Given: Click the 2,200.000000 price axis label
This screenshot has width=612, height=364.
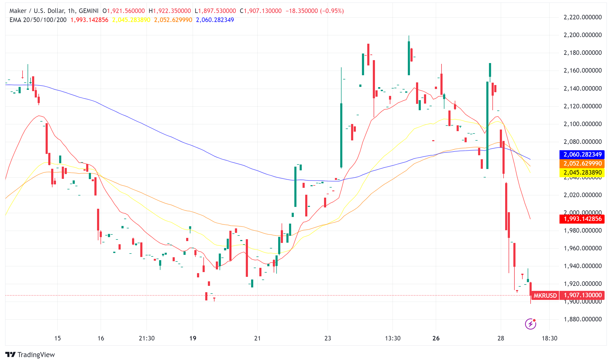Looking at the screenshot, I should [582, 35].
